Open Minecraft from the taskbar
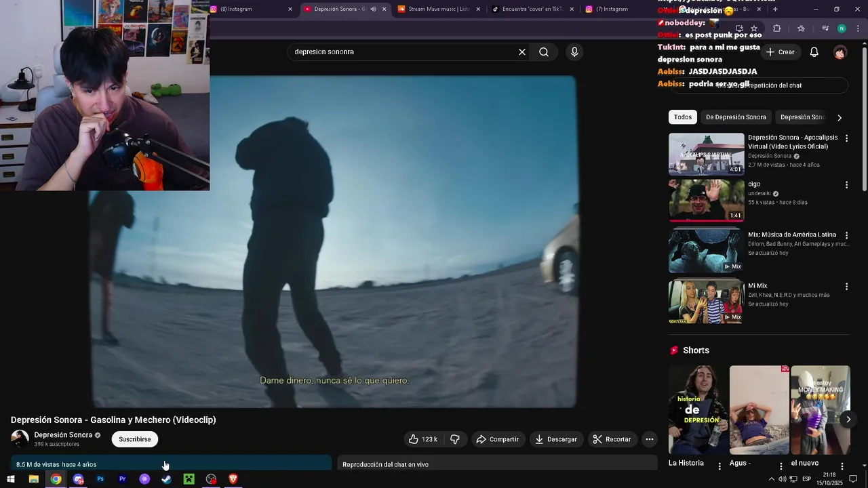The height and width of the screenshot is (488, 868). (189, 479)
